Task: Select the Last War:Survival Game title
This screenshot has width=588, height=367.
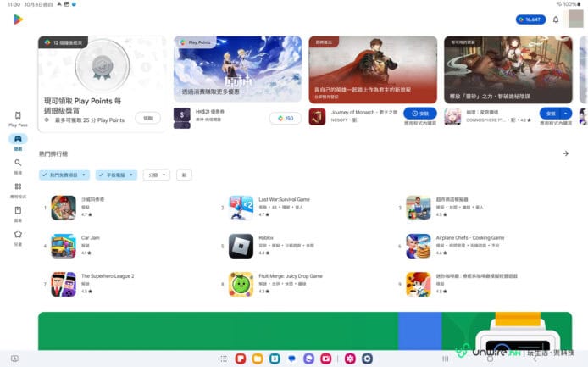Action: (284, 199)
